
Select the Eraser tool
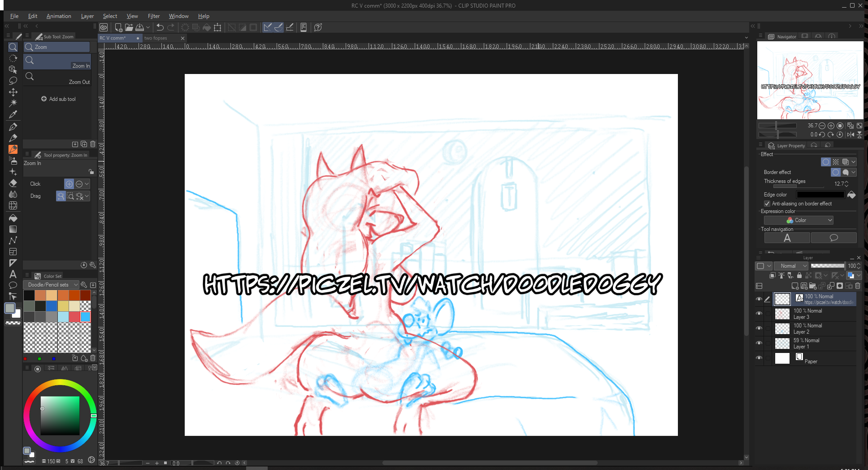point(13,183)
